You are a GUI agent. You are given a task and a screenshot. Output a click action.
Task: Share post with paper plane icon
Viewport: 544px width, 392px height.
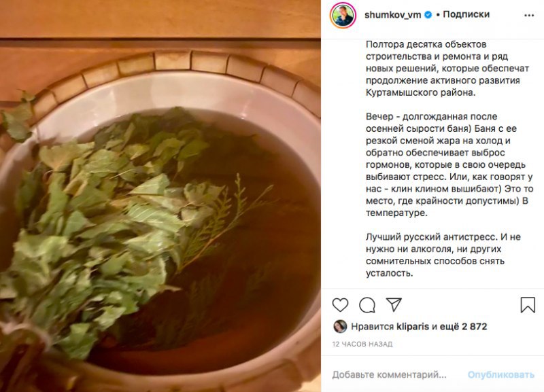tap(394, 304)
